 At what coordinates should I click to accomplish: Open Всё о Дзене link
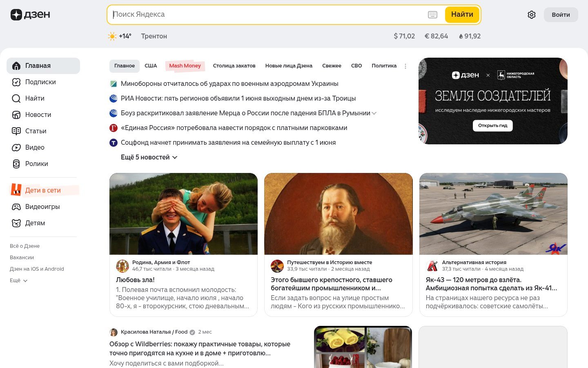tap(24, 246)
